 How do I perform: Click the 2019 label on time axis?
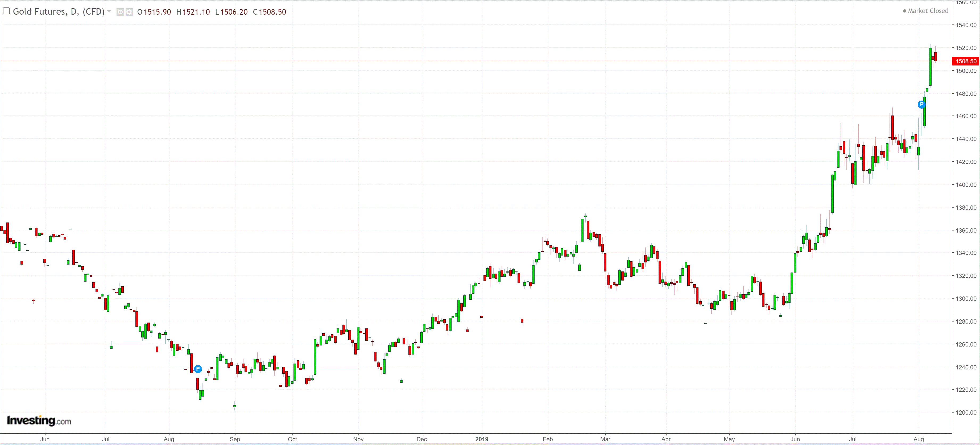click(482, 439)
